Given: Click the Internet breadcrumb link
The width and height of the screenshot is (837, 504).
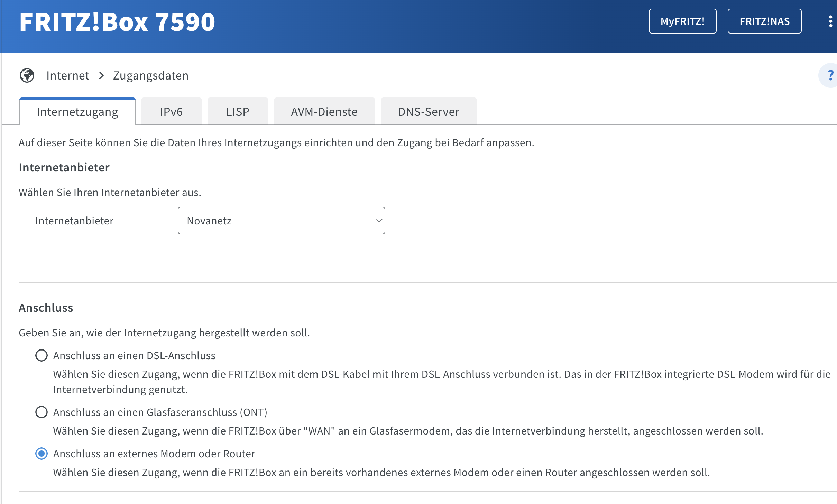Looking at the screenshot, I should click(68, 75).
